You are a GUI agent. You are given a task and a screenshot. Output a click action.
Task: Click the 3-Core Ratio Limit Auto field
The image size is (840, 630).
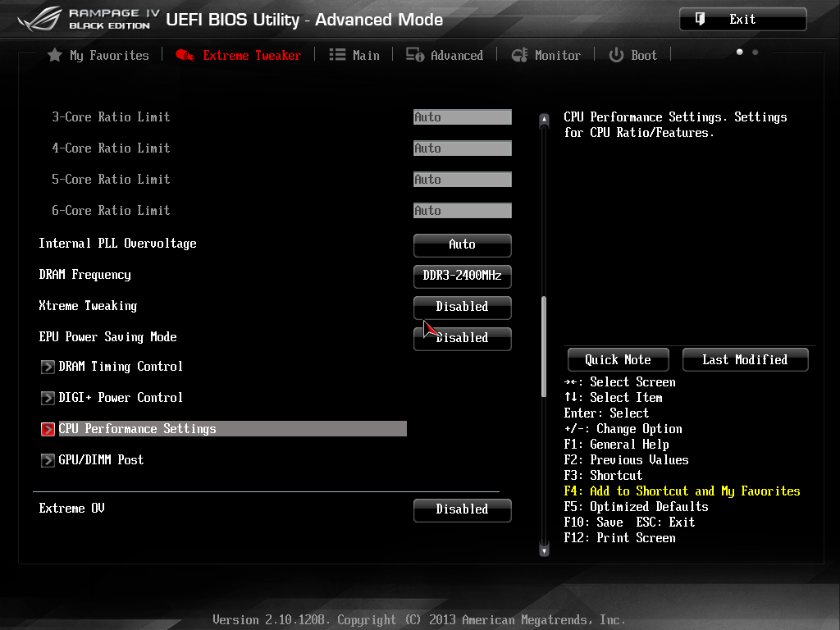pos(462,117)
